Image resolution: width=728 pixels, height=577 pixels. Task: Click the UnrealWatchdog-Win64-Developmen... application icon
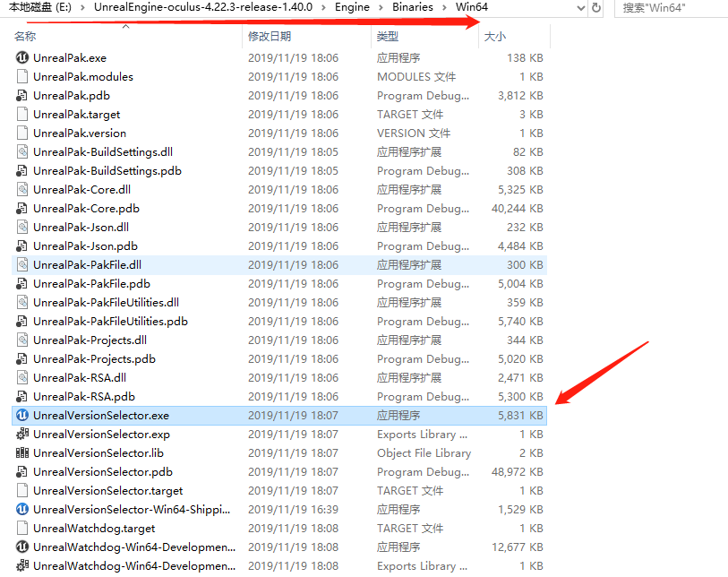[x=22, y=547]
